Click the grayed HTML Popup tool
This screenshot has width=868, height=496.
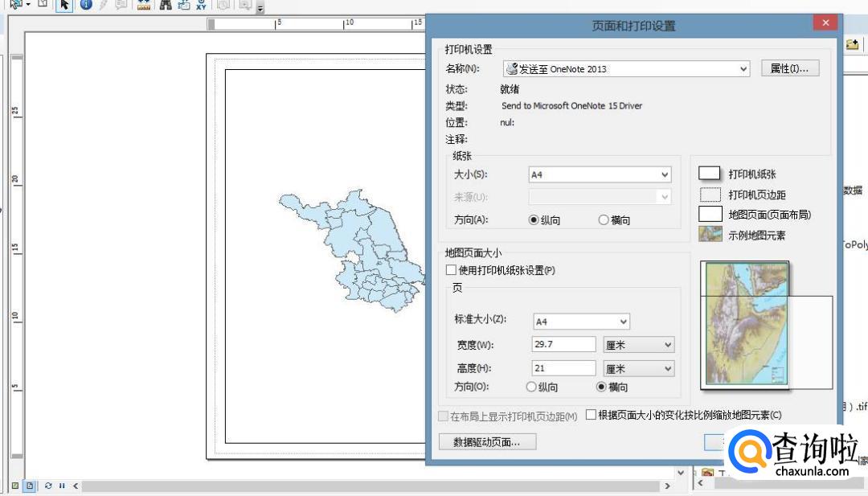[121, 5]
